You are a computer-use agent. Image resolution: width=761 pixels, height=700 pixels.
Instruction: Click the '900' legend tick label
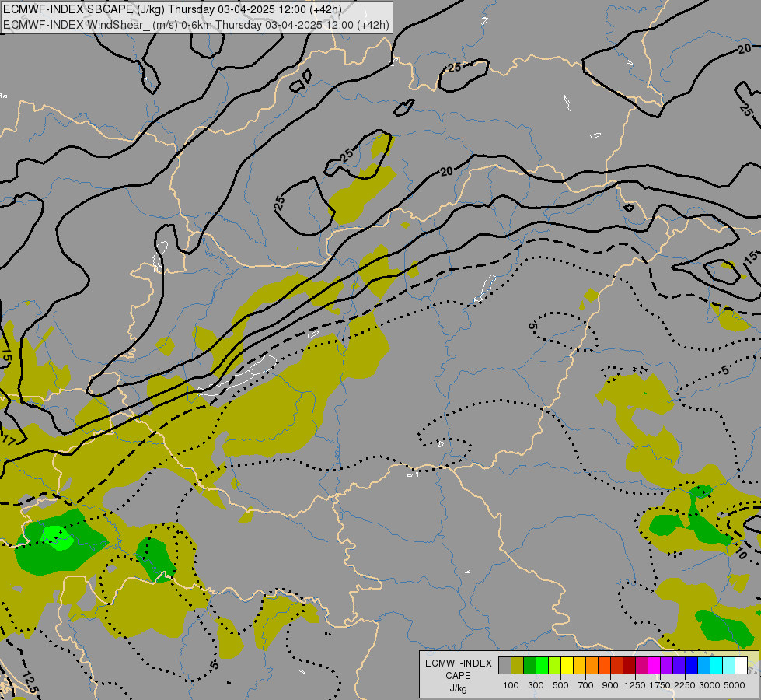click(x=610, y=685)
